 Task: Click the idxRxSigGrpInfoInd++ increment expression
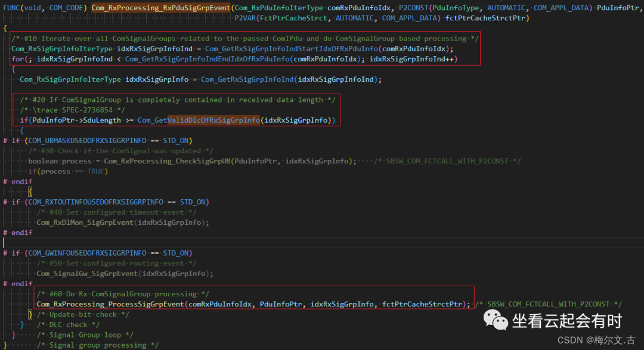click(411, 59)
